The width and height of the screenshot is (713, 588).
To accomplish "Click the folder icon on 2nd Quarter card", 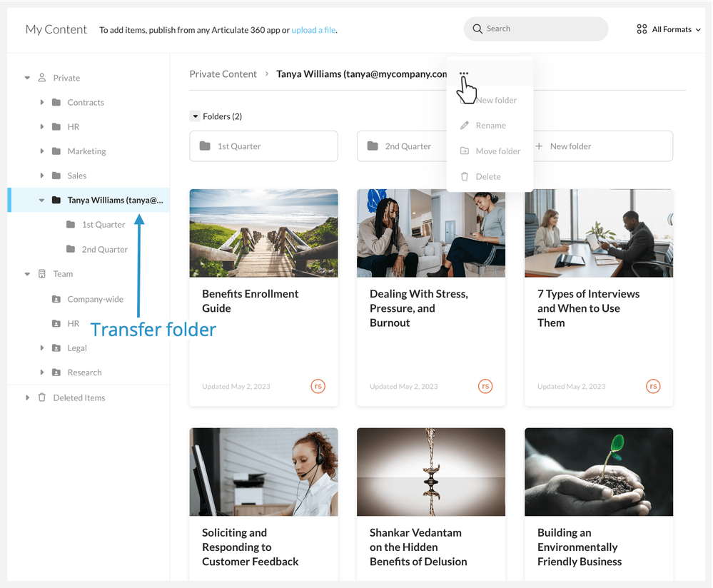I will (373, 146).
